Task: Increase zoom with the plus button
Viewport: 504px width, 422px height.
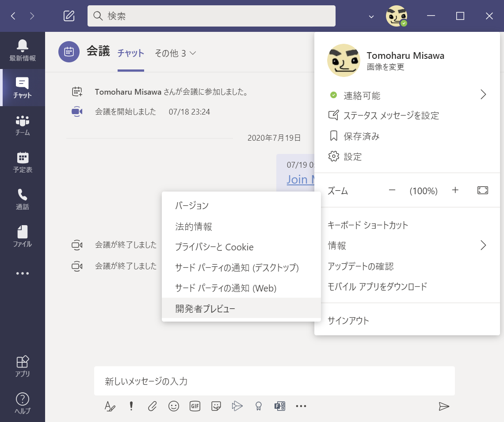Action: click(455, 190)
